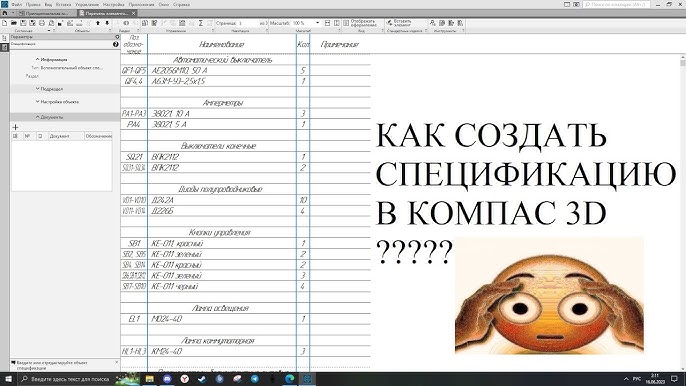Collapse the Информация section
This screenshot has width=686, height=386.
(x=38, y=59)
